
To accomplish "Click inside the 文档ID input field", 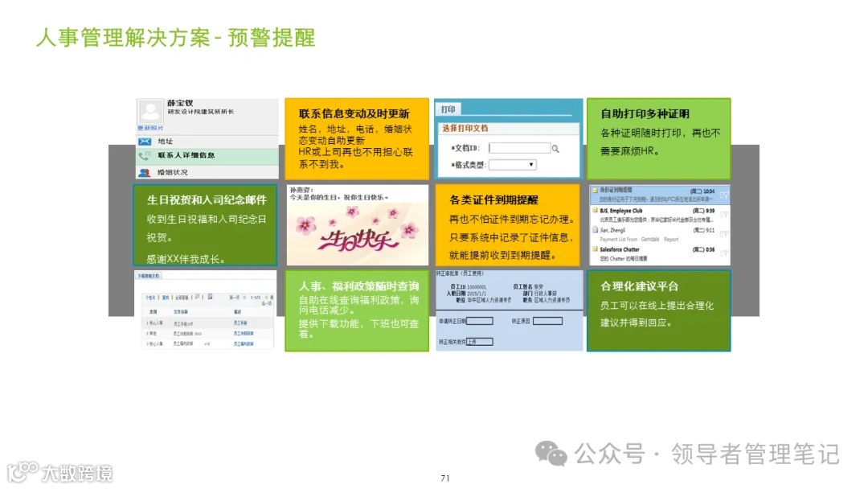I will click(519, 149).
